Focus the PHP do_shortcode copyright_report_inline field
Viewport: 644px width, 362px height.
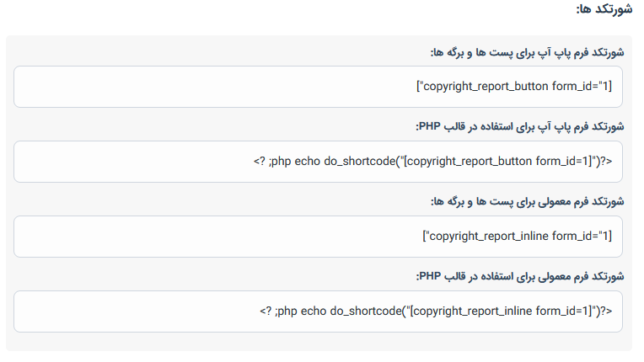tap(318, 311)
